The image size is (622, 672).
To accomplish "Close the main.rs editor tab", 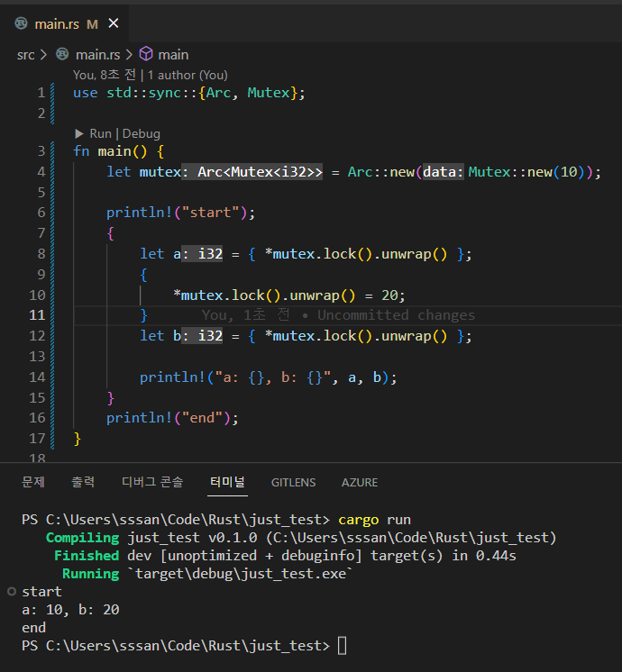I will tap(113, 23).
